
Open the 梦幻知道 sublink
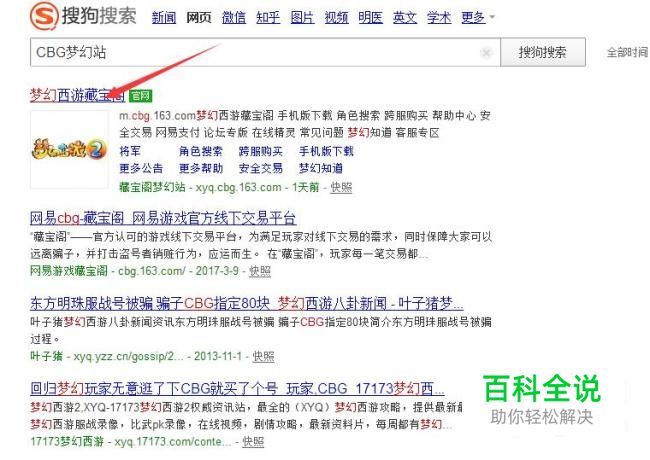[321, 168]
